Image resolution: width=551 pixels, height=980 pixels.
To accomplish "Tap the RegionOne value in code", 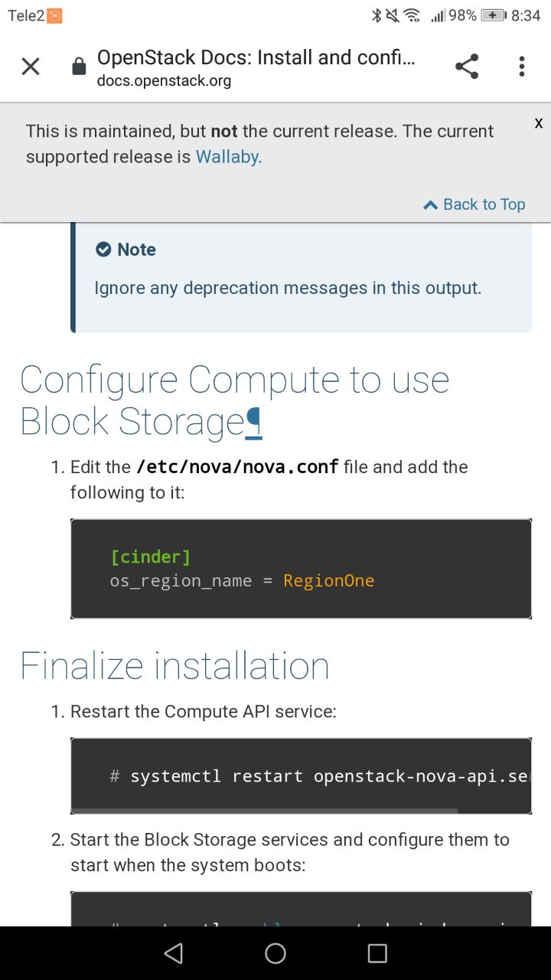I will (329, 581).
